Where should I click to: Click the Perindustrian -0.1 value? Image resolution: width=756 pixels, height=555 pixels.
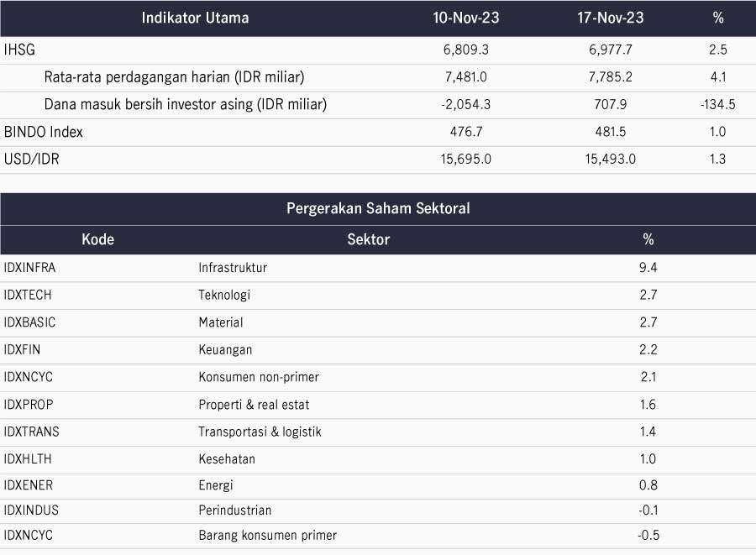648,510
